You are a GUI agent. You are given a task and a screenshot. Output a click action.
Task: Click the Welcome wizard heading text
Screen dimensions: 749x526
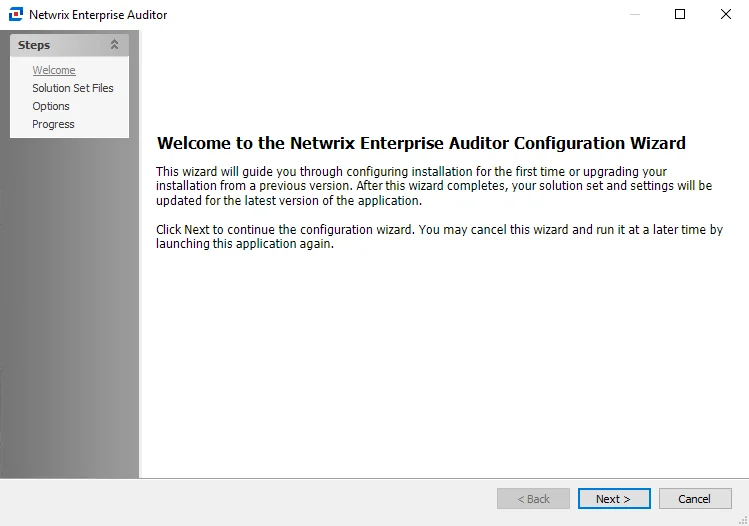(x=421, y=143)
